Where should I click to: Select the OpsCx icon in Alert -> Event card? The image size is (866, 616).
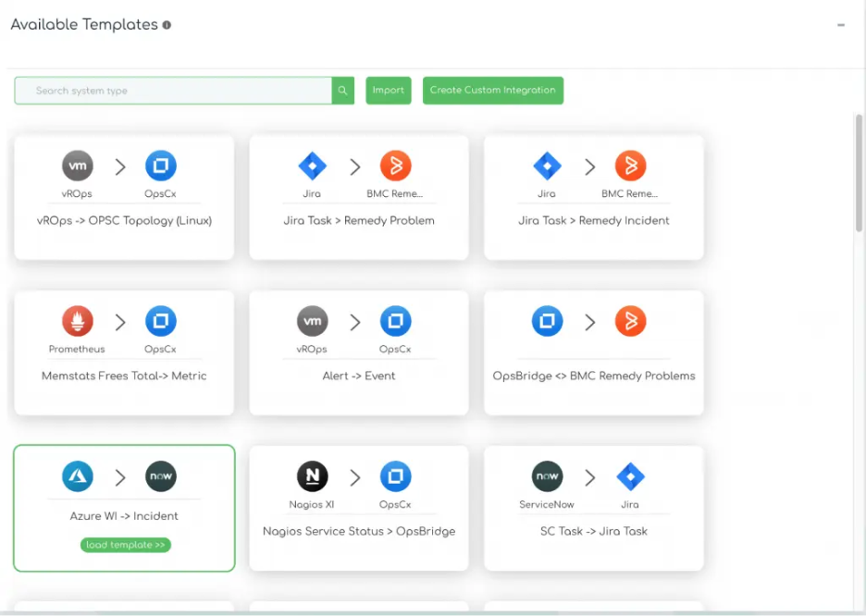pyautogui.click(x=396, y=321)
